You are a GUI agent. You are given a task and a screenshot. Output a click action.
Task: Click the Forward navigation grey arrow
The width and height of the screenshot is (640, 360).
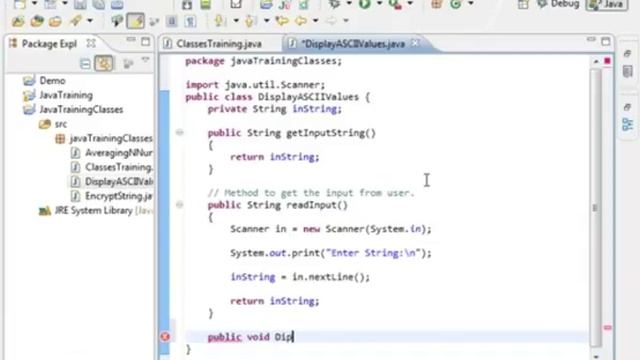[331, 20]
